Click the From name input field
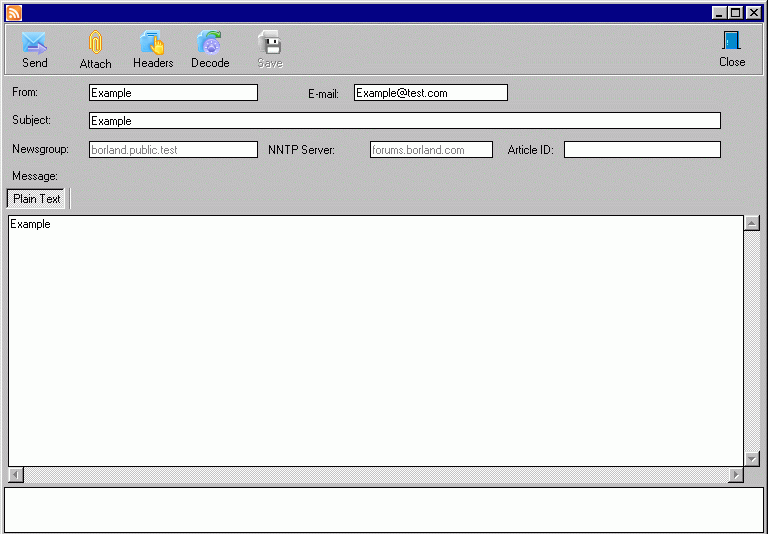 point(173,93)
